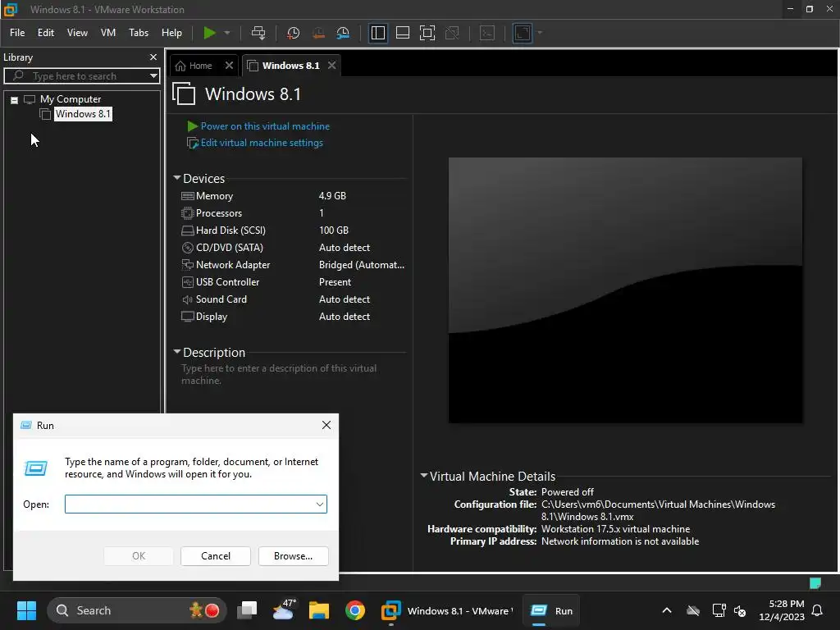The height and width of the screenshot is (630, 840).
Task: Close the Run dialog window
Action: (326, 426)
